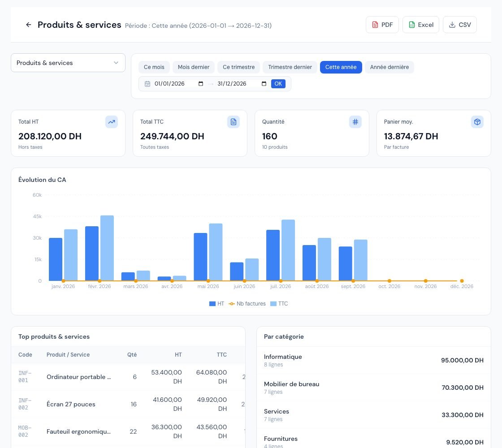Open the Produits & services report dropdown
The width and height of the screenshot is (502, 448).
68,63
